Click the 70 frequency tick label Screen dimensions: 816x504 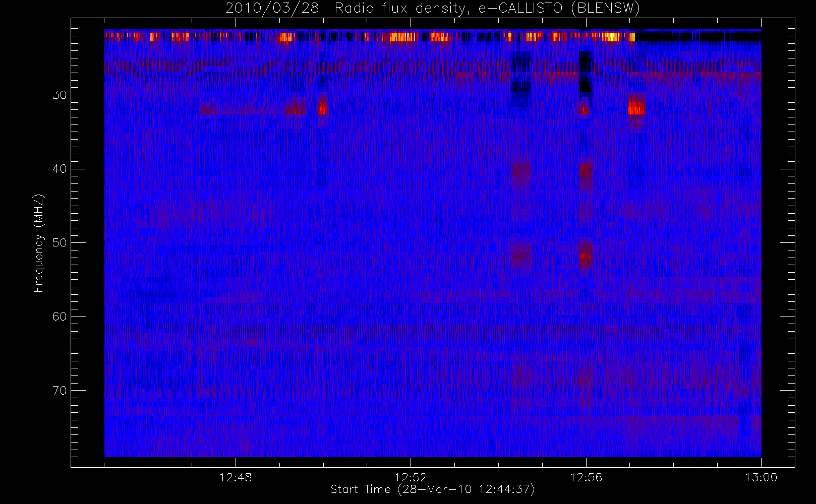coord(59,391)
